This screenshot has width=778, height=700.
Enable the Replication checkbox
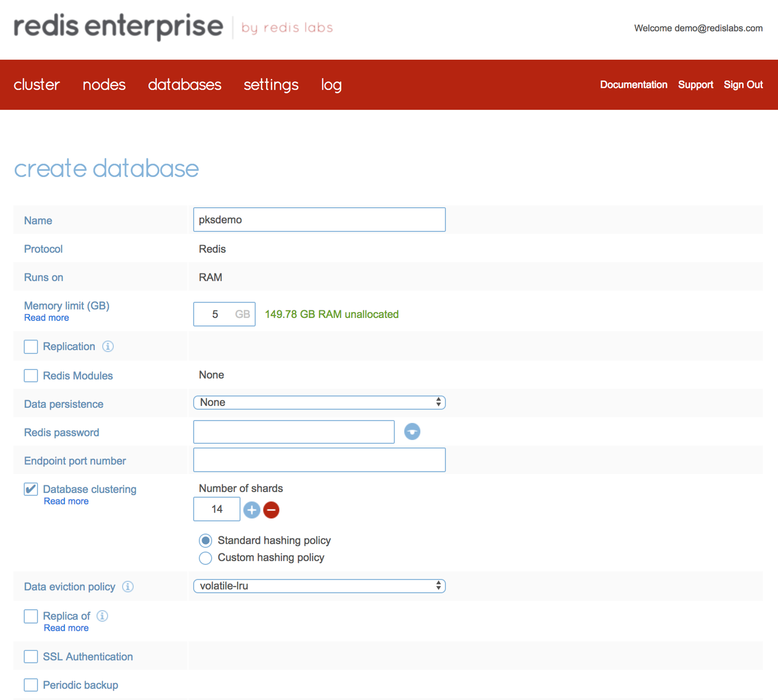click(31, 346)
